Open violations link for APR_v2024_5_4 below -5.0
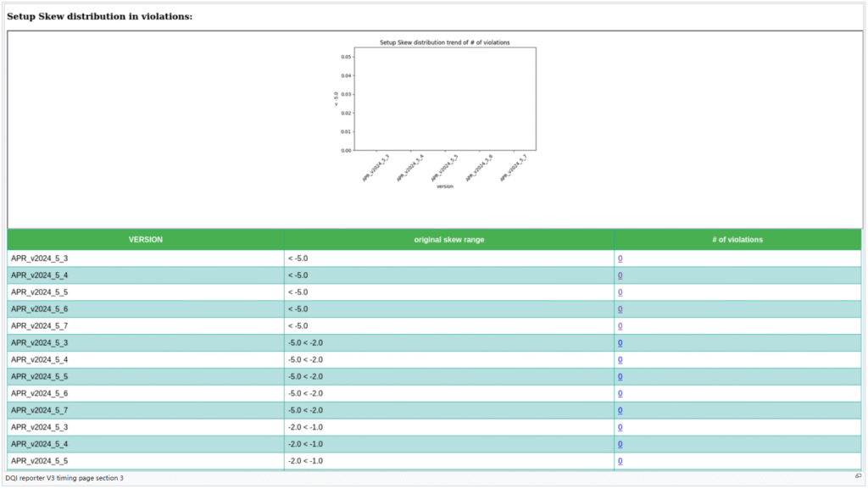The image size is (868, 489). (x=620, y=275)
